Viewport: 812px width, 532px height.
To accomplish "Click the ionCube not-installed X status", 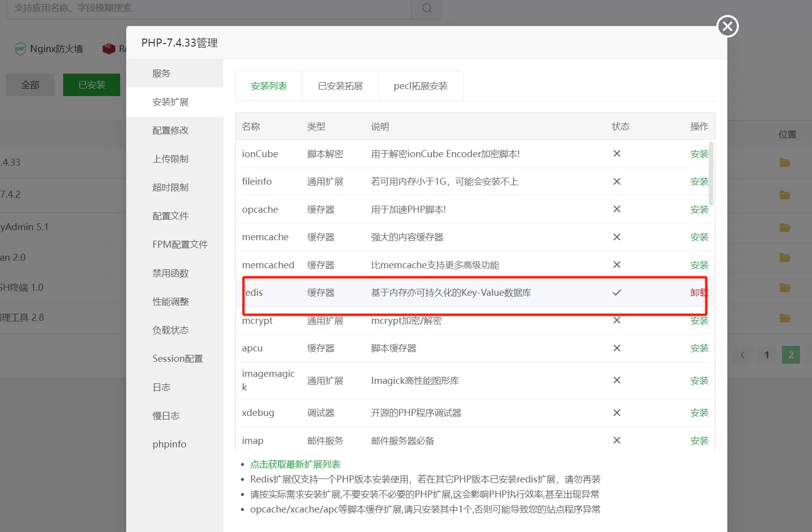I will (617, 154).
